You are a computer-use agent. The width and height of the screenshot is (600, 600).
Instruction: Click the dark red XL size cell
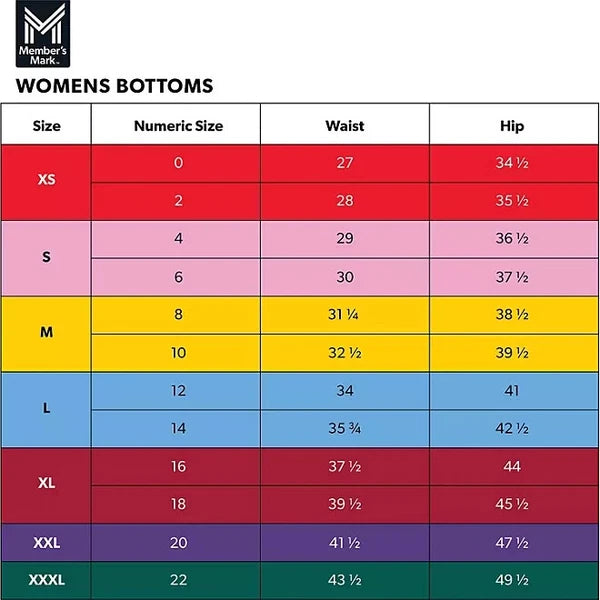coord(47,484)
